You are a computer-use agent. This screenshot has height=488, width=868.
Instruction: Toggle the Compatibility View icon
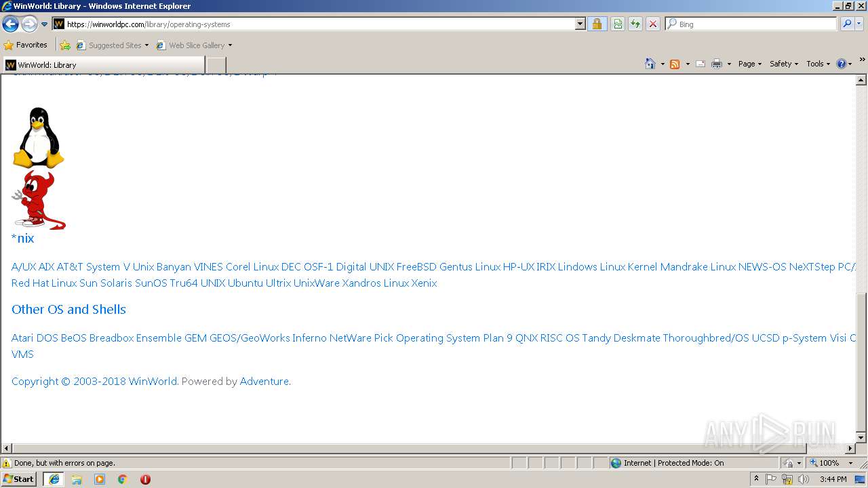click(x=618, y=24)
